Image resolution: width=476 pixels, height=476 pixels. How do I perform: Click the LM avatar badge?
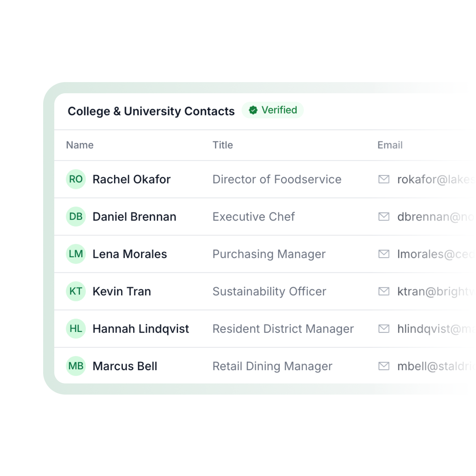76,254
